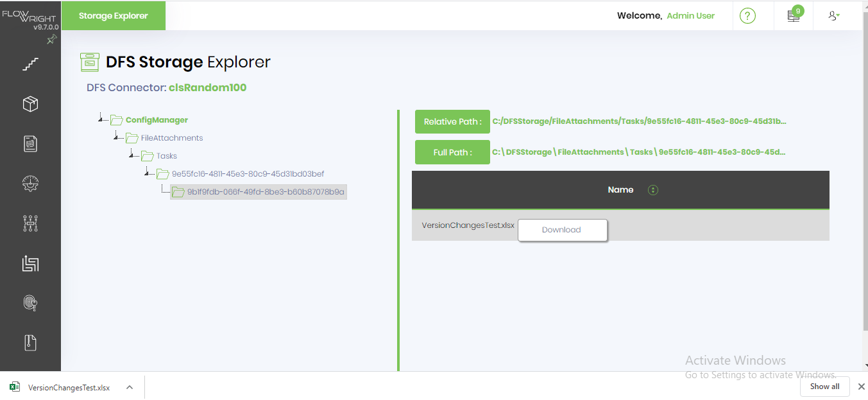
Task: Select the package/box icon in the sidebar
Action: [30, 104]
